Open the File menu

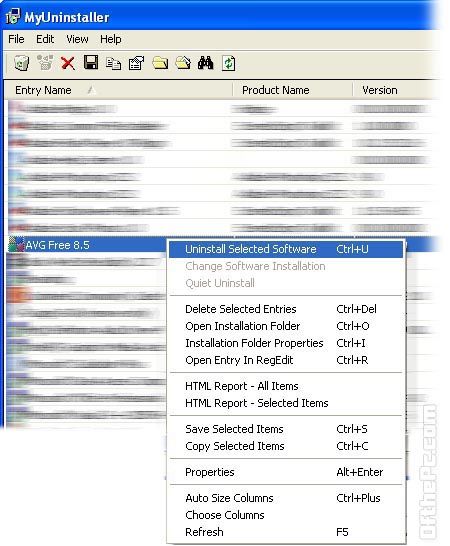click(x=16, y=39)
